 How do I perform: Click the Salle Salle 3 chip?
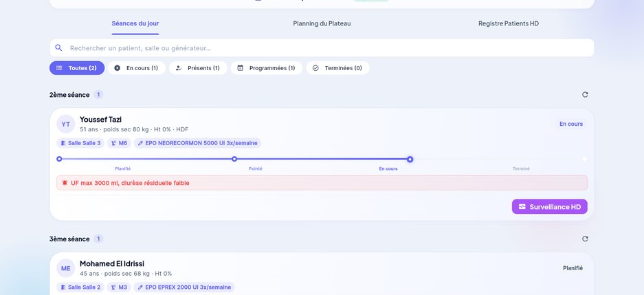pos(80,143)
